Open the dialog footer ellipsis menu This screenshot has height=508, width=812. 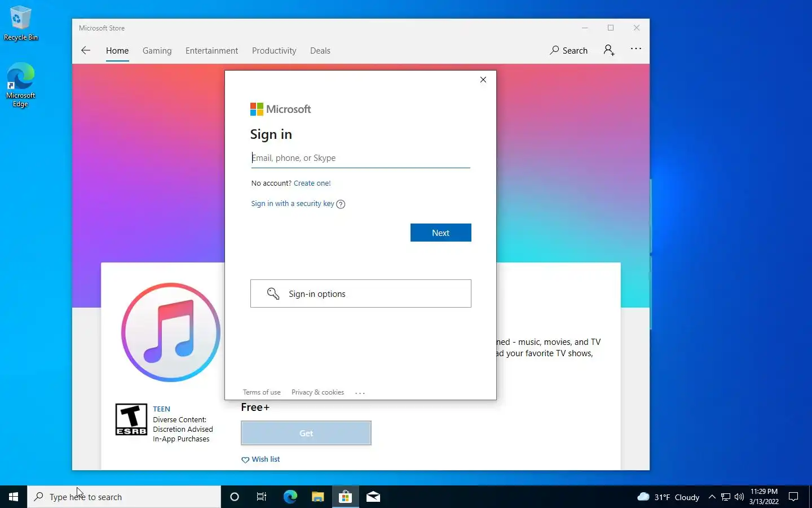(360, 393)
